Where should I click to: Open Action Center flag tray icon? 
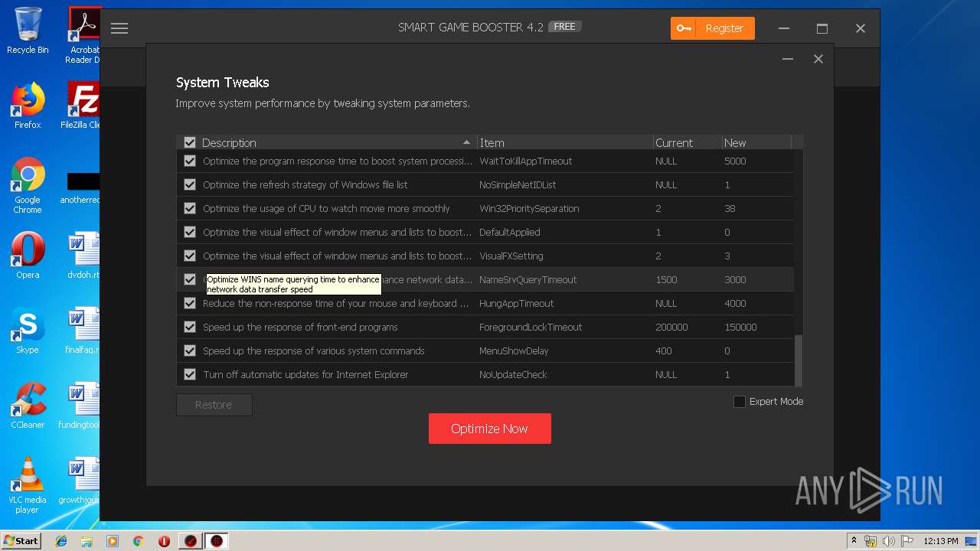(906, 541)
